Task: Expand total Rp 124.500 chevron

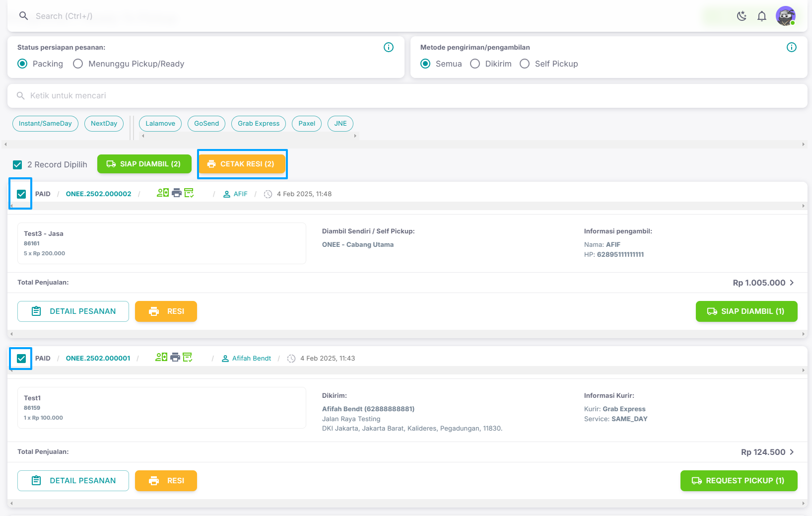Action: tap(792, 452)
